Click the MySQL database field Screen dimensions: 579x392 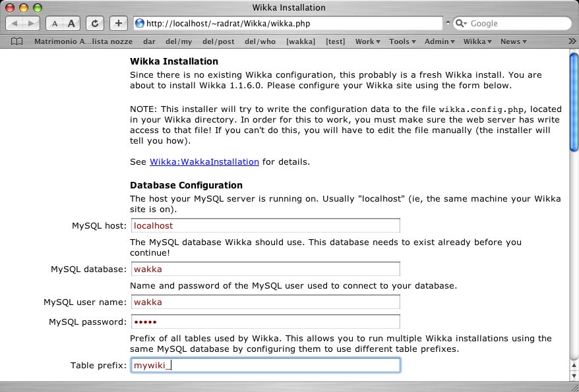[266, 269]
